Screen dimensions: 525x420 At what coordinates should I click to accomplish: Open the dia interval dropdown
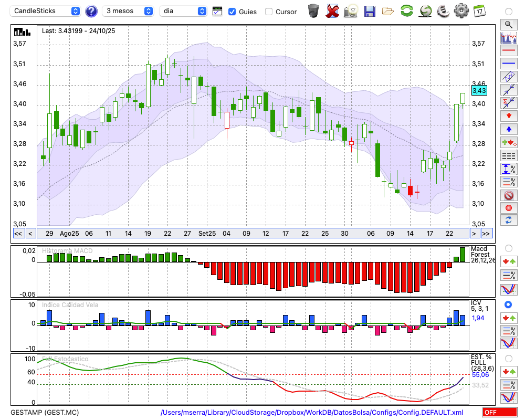(x=183, y=11)
